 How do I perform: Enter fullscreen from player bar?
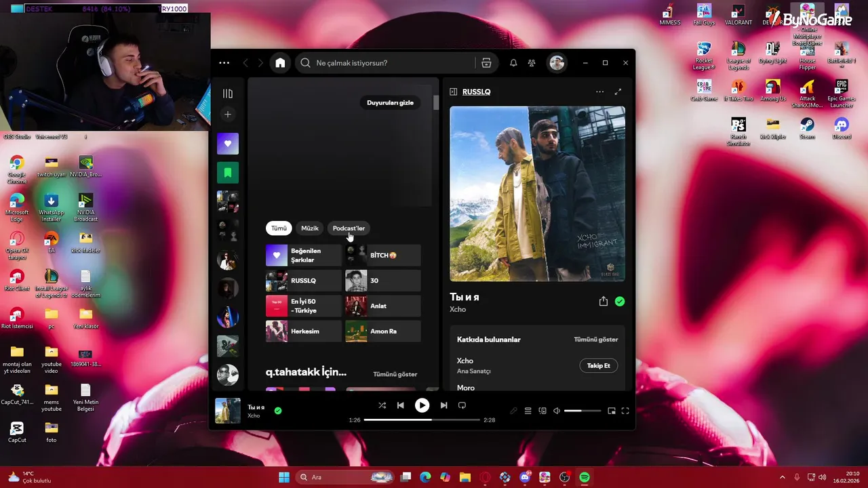click(x=625, y=411)
